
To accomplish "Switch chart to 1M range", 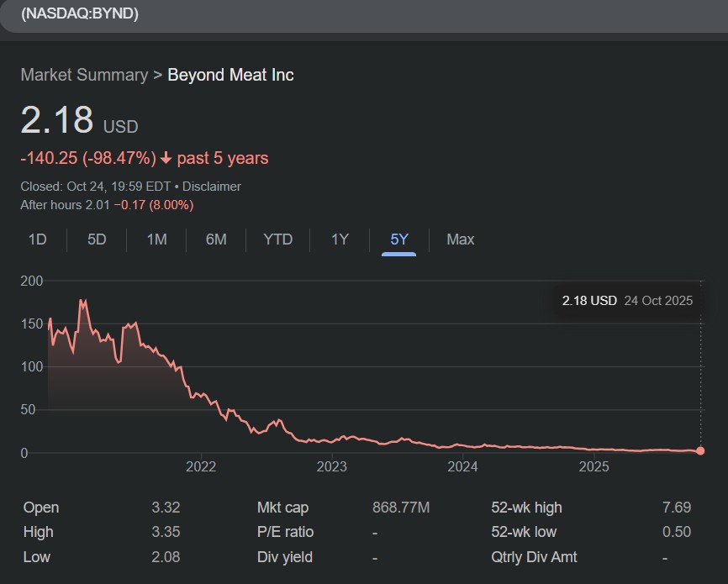I will (156, 239).
